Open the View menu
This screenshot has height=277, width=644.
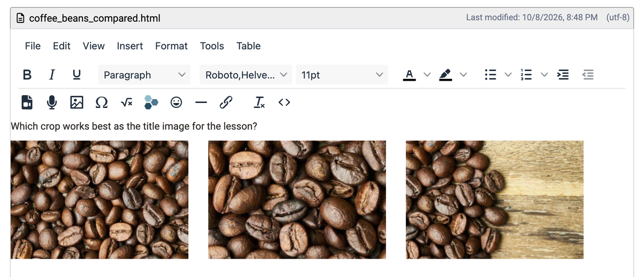[94, 46]
